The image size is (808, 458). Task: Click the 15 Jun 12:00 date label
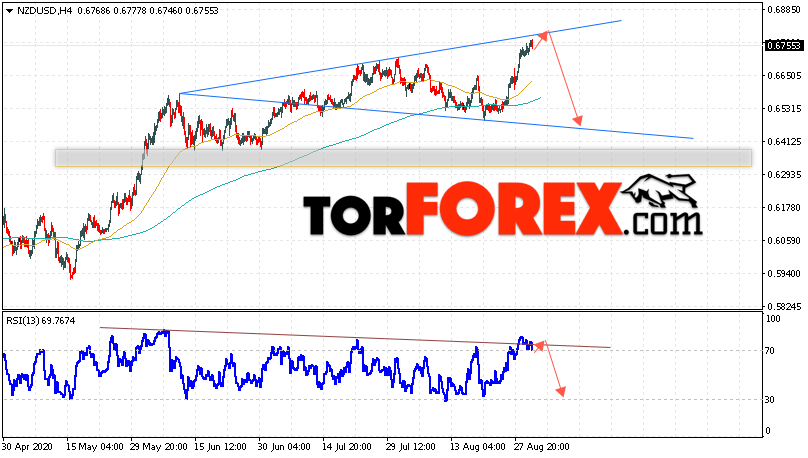(x=223, y=447)
